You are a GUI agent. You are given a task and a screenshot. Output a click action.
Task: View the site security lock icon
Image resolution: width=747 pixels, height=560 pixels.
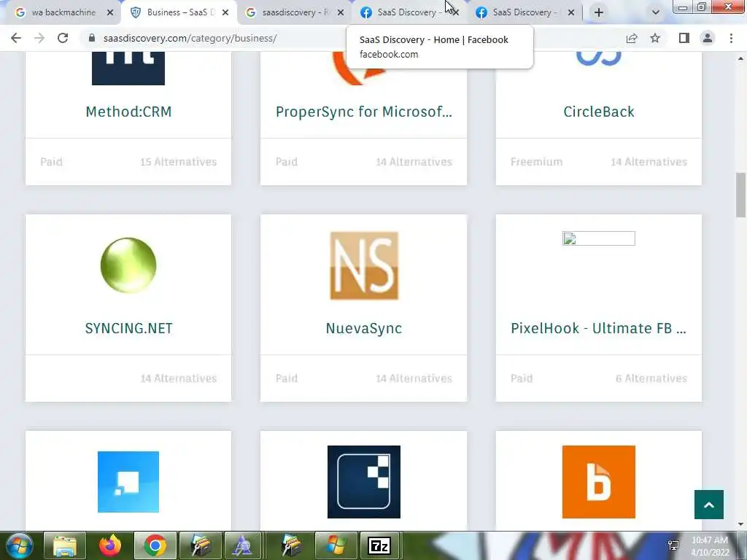click(92, 38)
